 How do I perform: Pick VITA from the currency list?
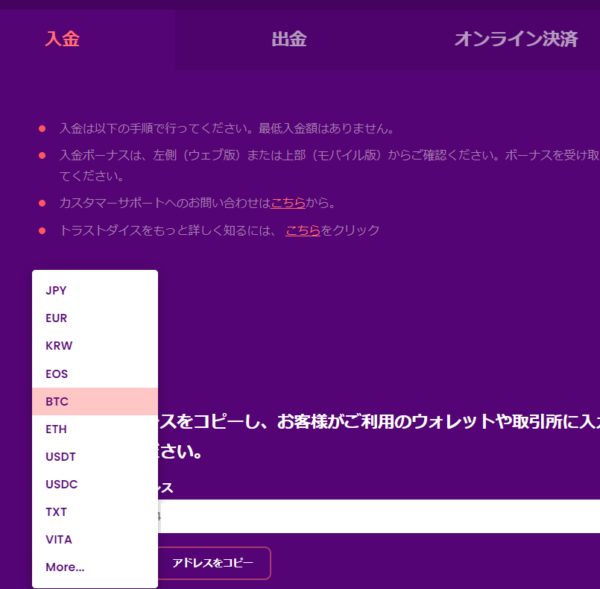coord(59,540)
